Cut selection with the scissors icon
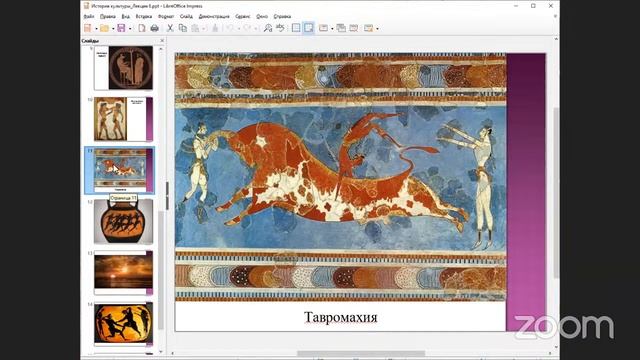The image size is (640, 360). (170, 28)
